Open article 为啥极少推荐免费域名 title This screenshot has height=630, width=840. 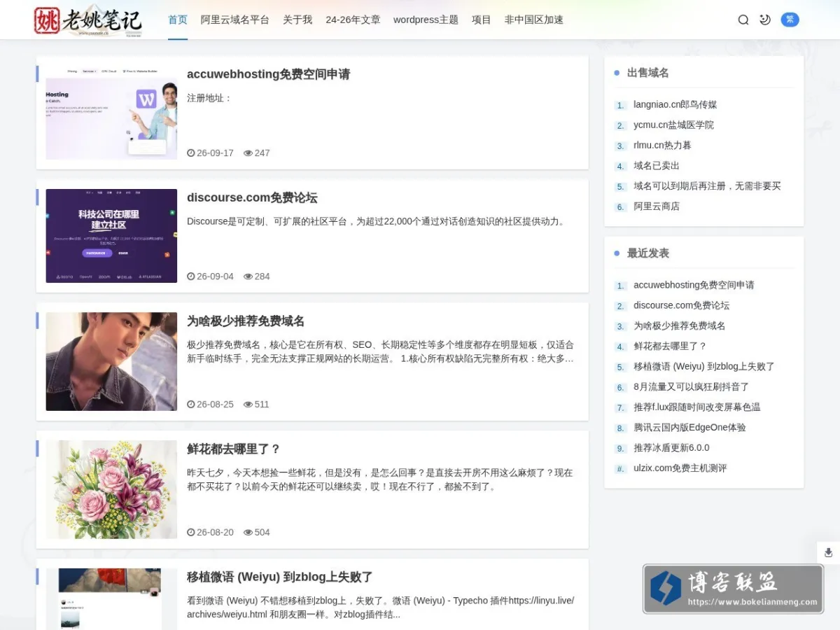click(x=246, y=321)
